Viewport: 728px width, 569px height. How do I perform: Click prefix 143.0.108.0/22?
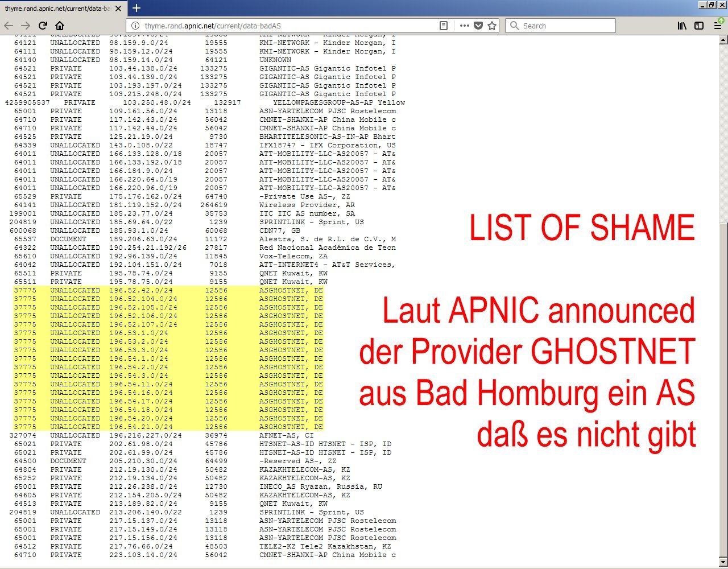[141, 145]
